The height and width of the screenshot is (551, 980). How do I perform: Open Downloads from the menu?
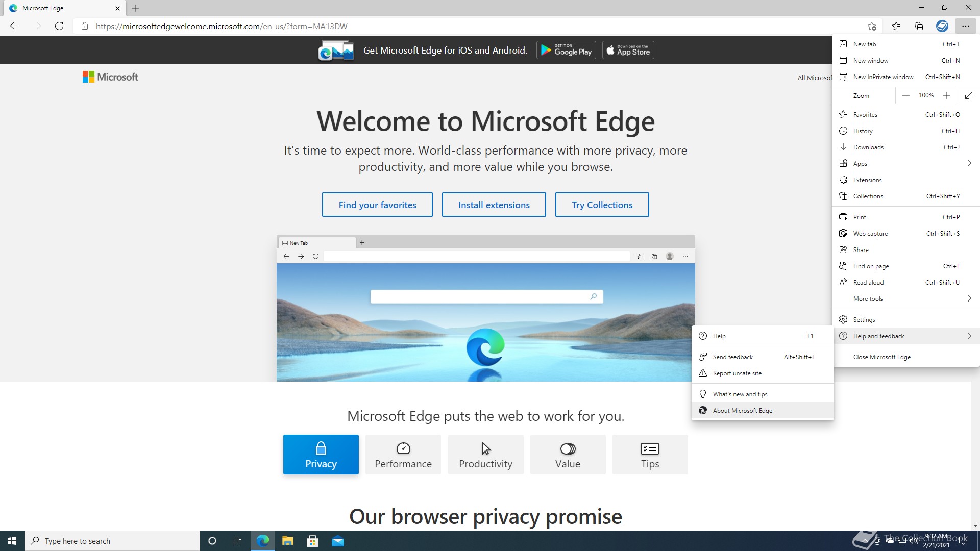(x=906, y=147)
